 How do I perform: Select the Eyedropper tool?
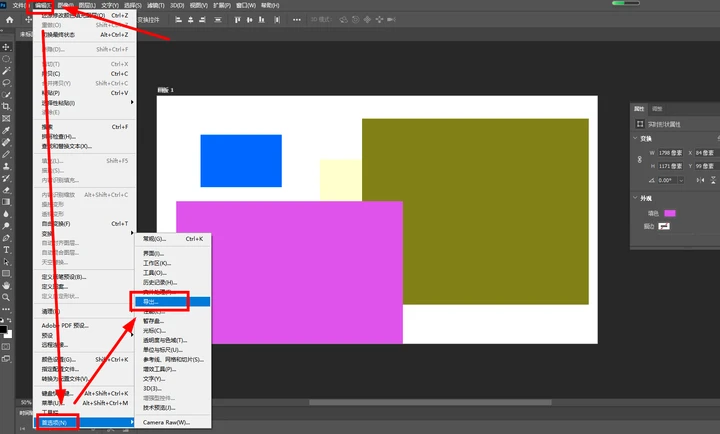[6, 130]
